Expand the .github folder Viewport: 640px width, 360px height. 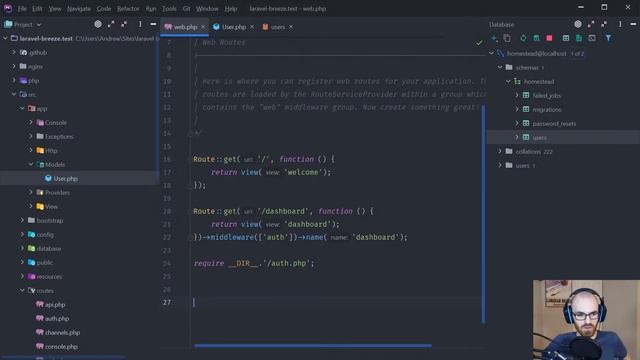pos(14,52)
